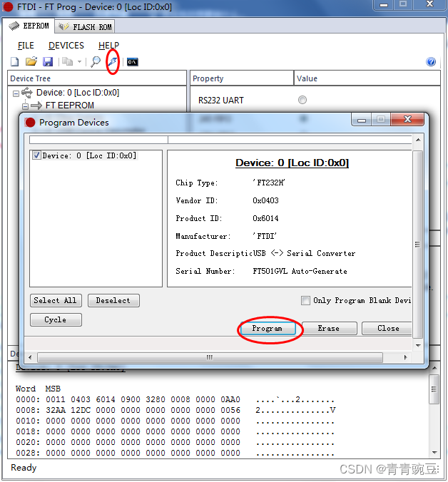The image size is (448, 482).
Task: Scan and parse devices with magnifier icon
Action: (96, 62)
